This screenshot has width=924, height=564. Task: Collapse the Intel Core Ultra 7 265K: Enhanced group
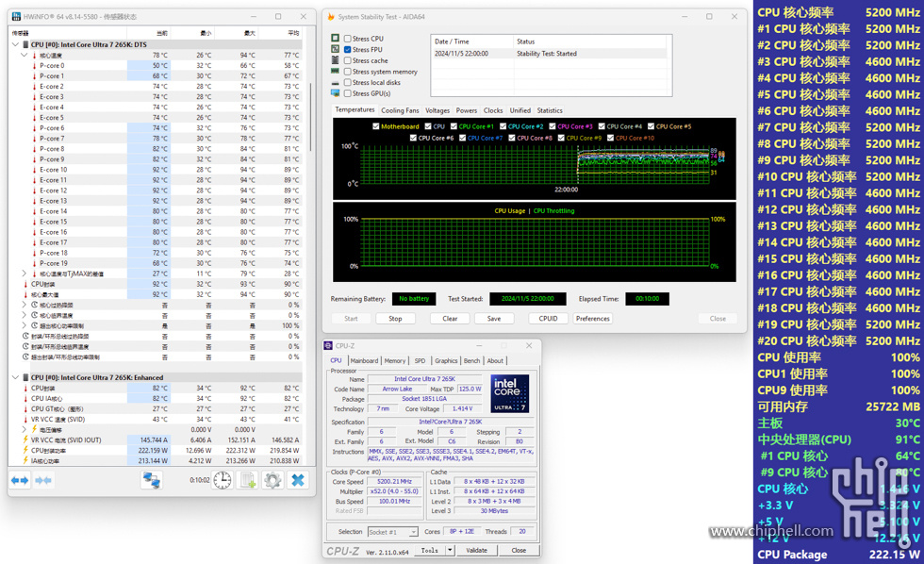[x=15, y=377]
